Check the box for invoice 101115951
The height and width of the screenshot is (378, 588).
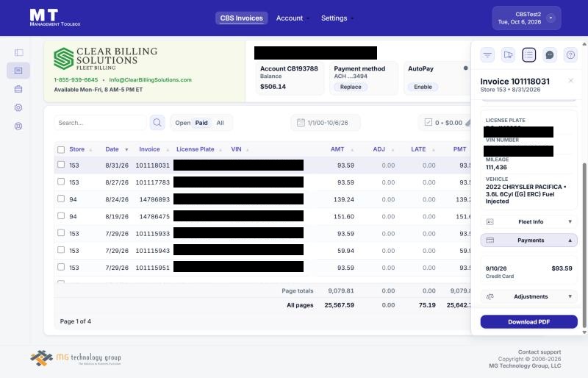(x=61, y=267)
